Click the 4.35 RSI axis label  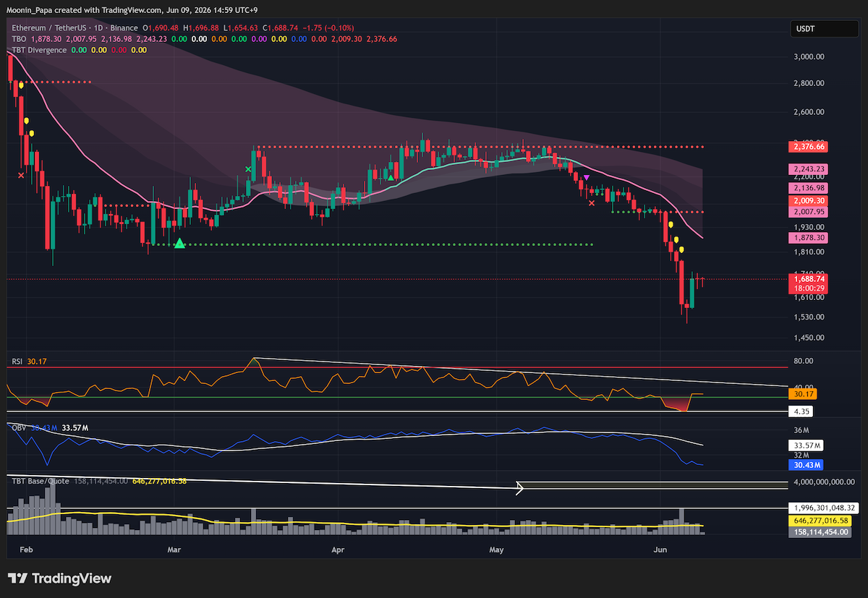pos(800,411)
